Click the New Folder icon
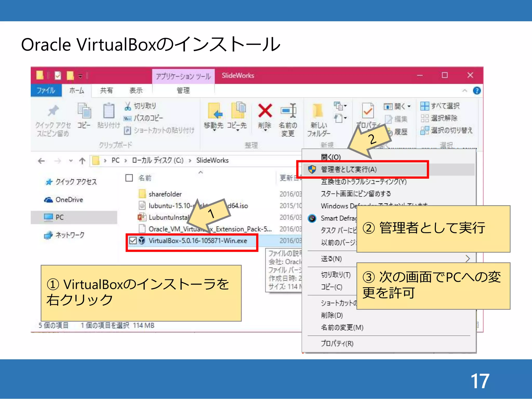 (x=318, y=111)
